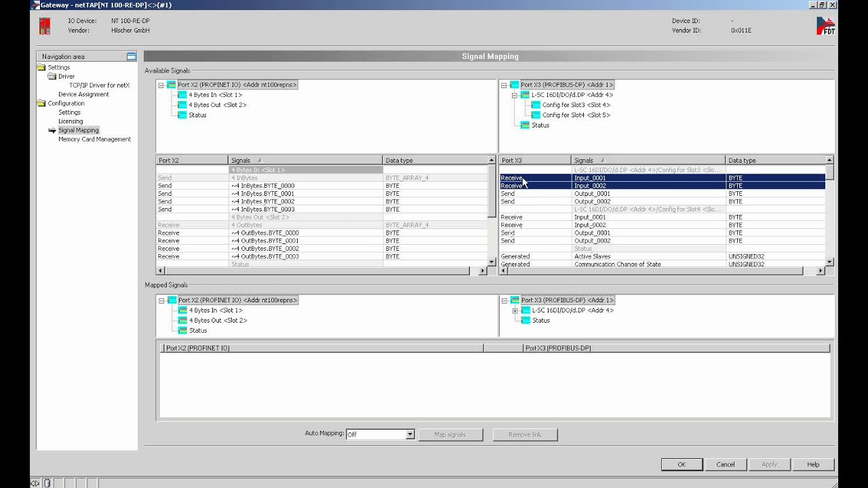Image resolution: width=868 pixels, height=488 pixels.
Task: Open Licensing in navigation
Action: click(71, 121)
